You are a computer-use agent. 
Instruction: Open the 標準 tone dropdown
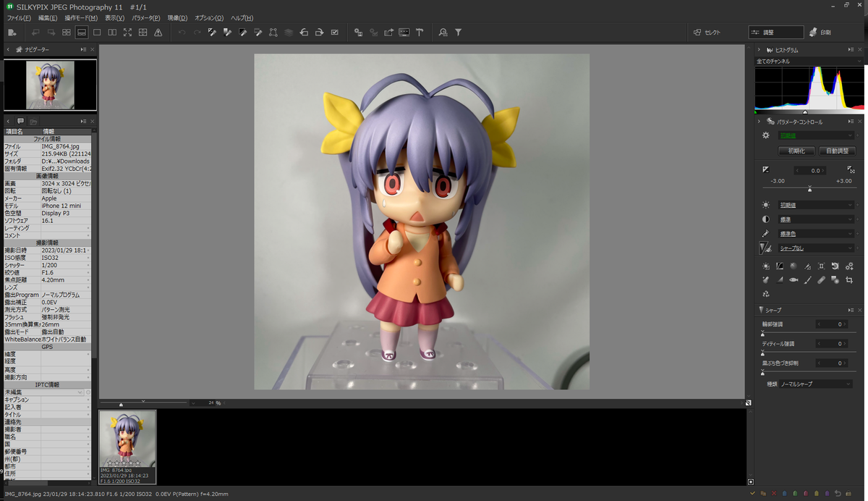[816, 219]
